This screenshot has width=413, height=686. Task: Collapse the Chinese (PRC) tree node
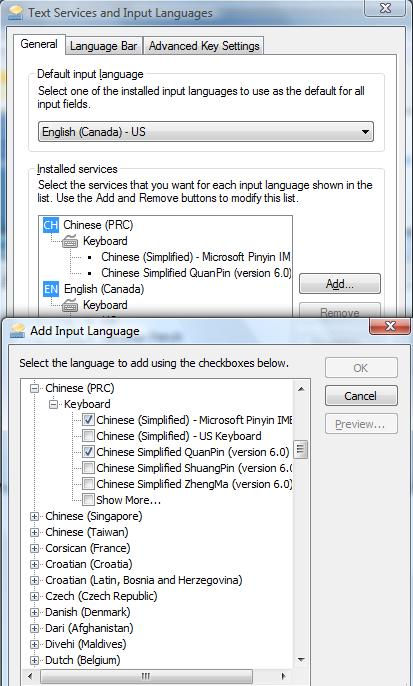[x=35, y=388]
